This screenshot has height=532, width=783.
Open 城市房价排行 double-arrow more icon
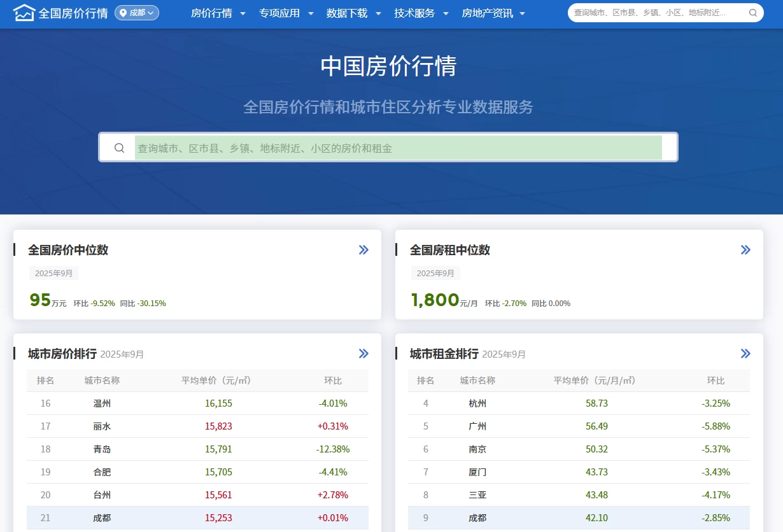363,354
